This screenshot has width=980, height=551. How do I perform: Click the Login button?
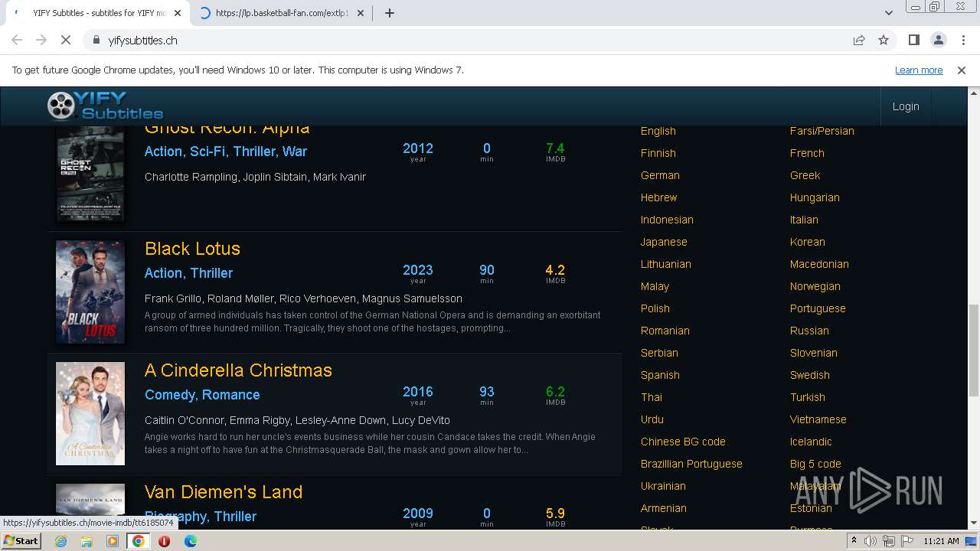(906, 106)
